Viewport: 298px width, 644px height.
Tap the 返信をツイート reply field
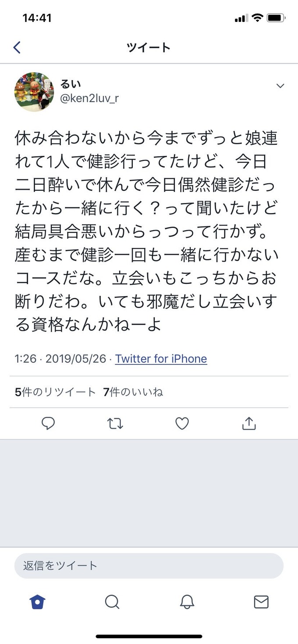point(149,565)
